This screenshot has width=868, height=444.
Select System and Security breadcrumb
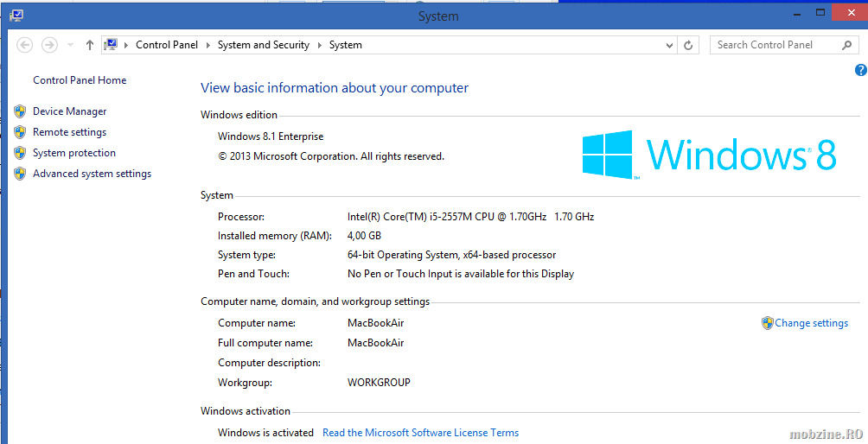[264, 45]
